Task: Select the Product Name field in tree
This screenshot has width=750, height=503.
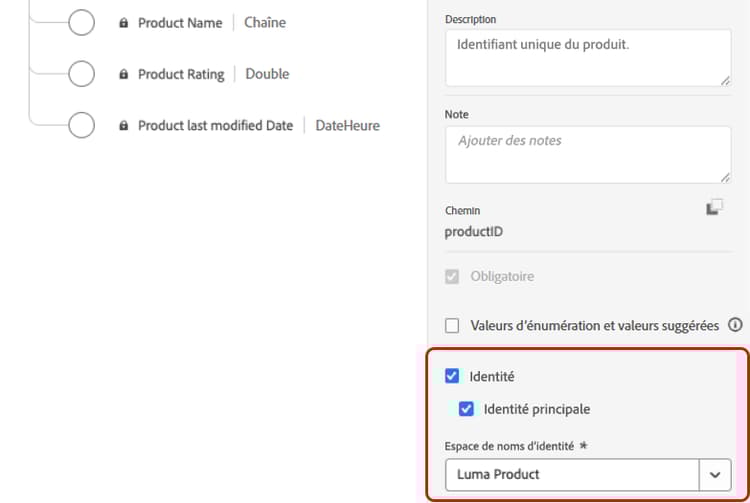Action: coord(180,23)
